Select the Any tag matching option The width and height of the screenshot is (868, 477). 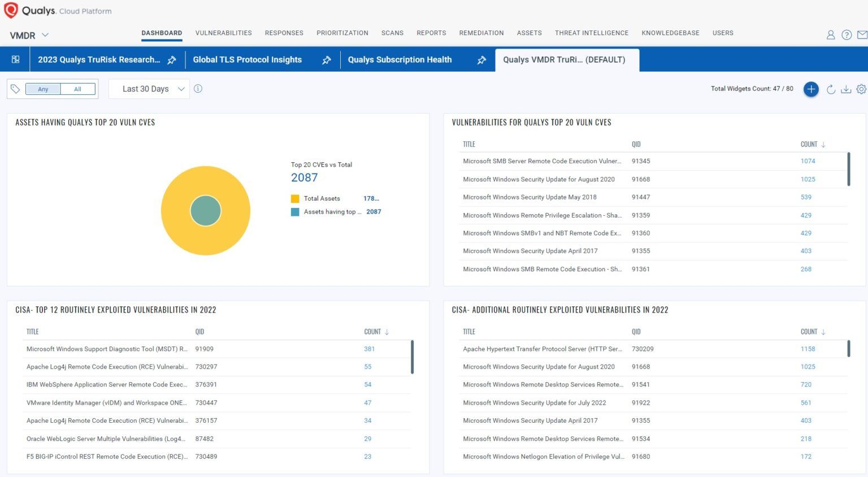tap(42, 89)
